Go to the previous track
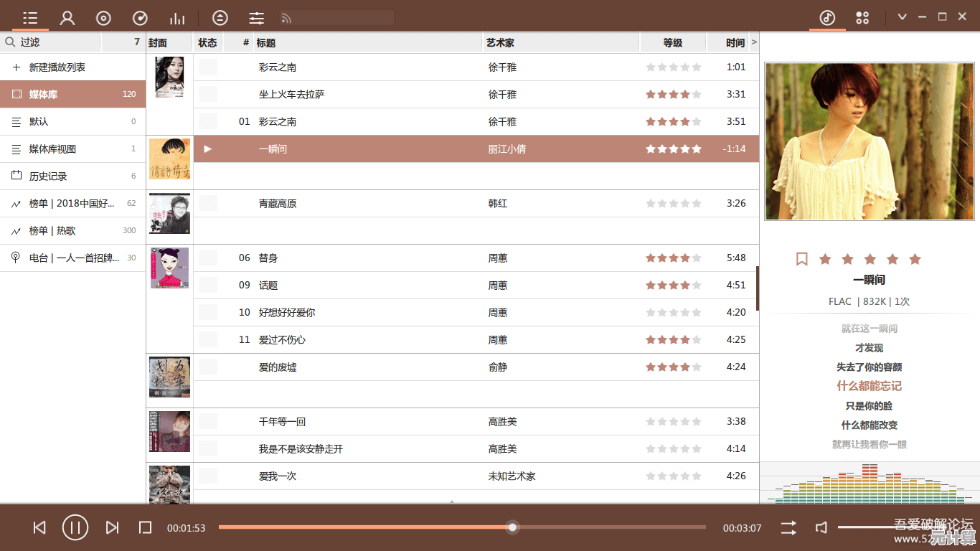 39,528
